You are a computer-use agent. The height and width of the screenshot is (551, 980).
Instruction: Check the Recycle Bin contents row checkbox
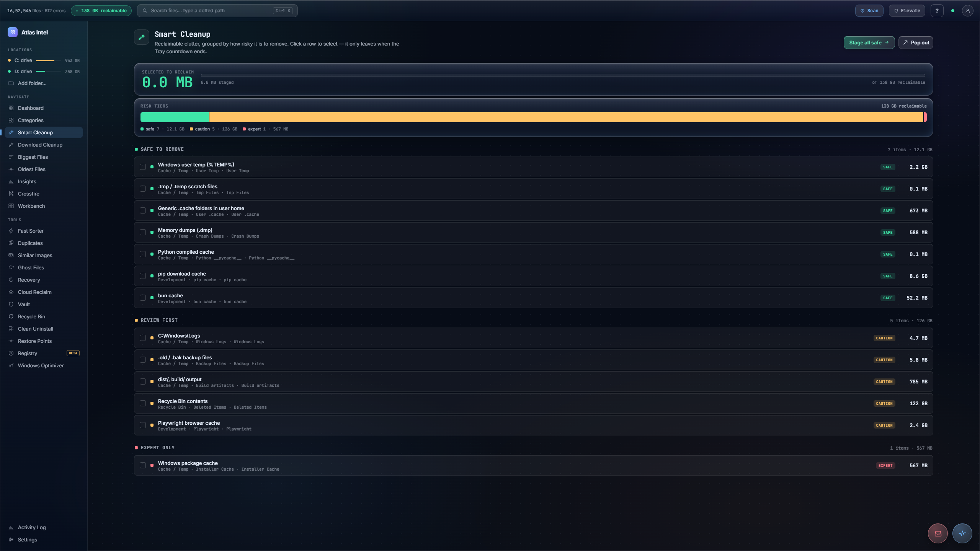click(143, 403)
